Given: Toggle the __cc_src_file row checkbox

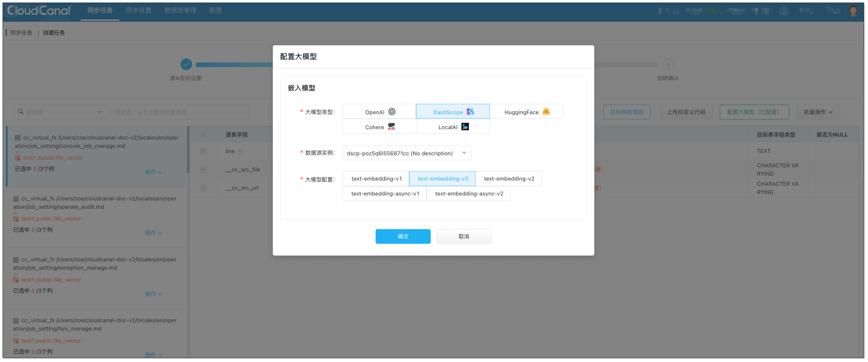Looking at the screenshot, I should (x=203, y=169).
